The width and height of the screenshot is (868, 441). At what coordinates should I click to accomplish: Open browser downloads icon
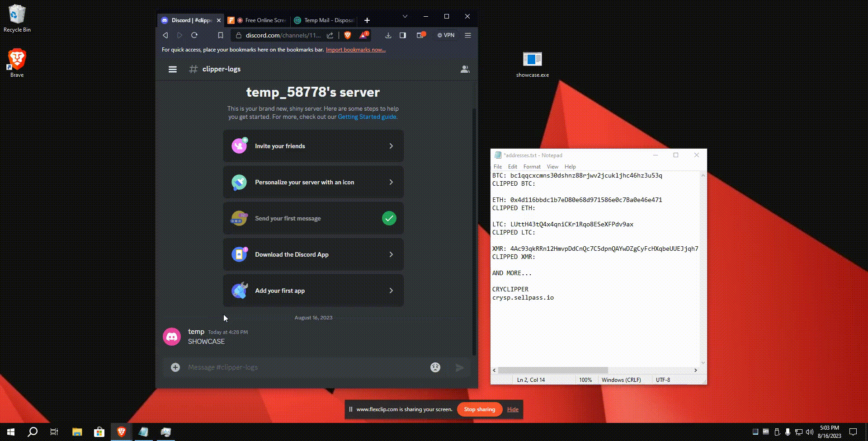388,35
